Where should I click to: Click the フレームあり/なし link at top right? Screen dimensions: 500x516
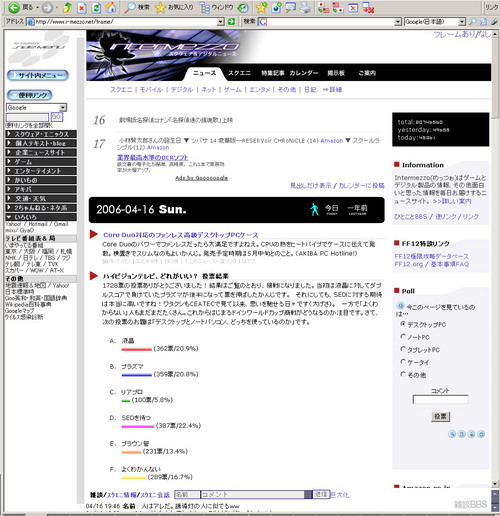click(462, 34)
